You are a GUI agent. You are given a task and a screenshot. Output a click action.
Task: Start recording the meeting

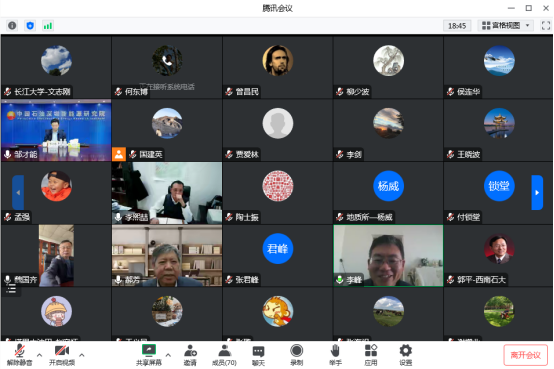296,355
